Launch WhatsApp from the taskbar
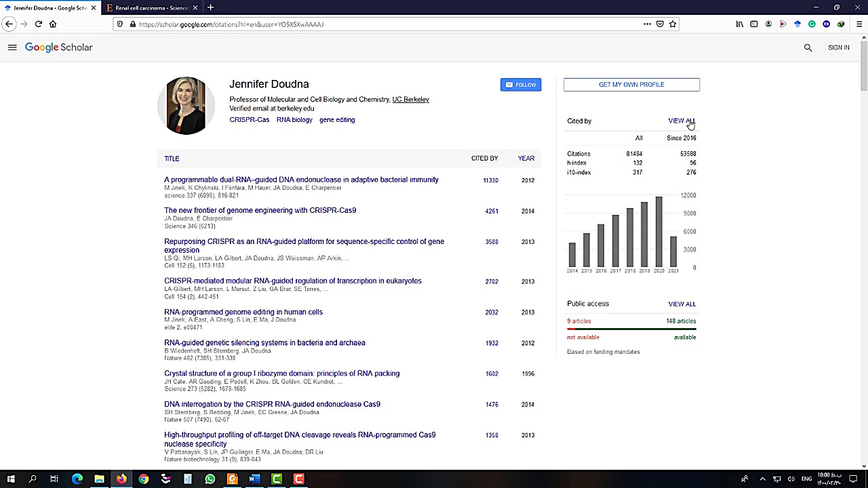The width and height of the screenshot is (868, 488). [x=210, y=480]
